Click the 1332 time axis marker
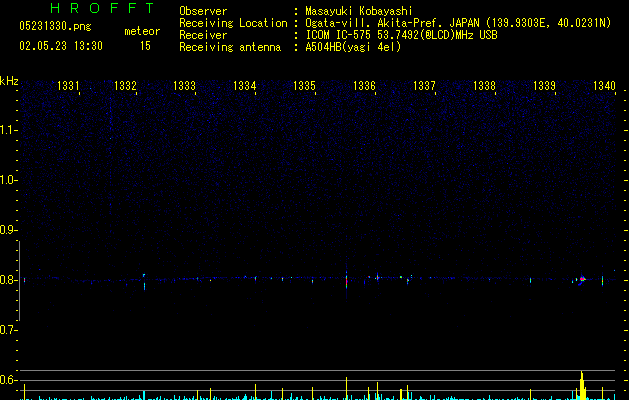The width and height of the screenshot is (629, 400). pyautogui.click(x=126, y=85)
